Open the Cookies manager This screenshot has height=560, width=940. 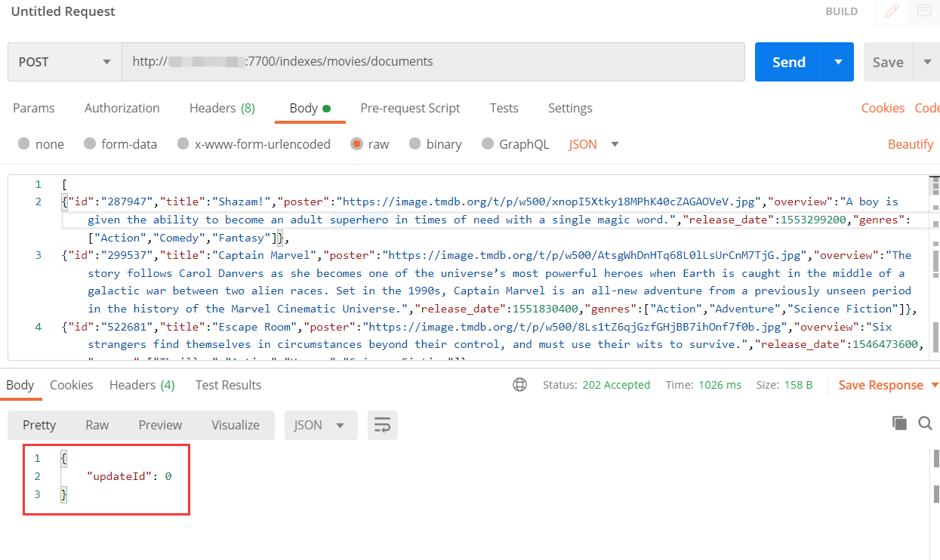pyautogui.click(x=883, y=108)
